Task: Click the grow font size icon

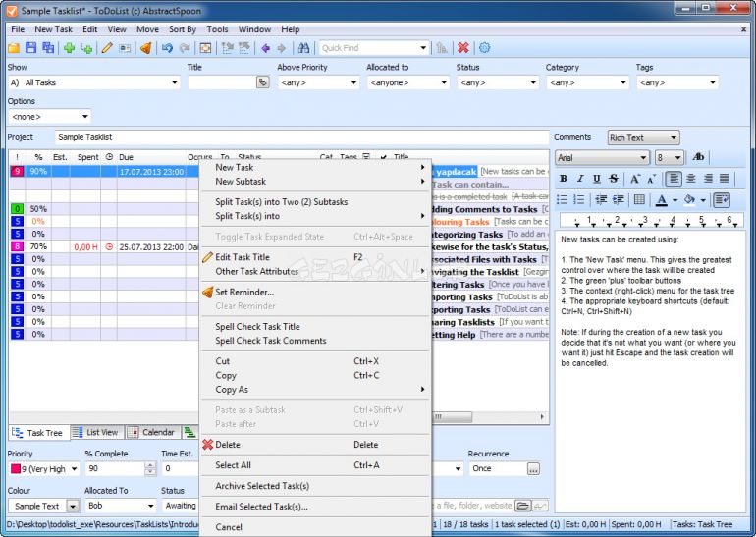Action: point(635,179)
